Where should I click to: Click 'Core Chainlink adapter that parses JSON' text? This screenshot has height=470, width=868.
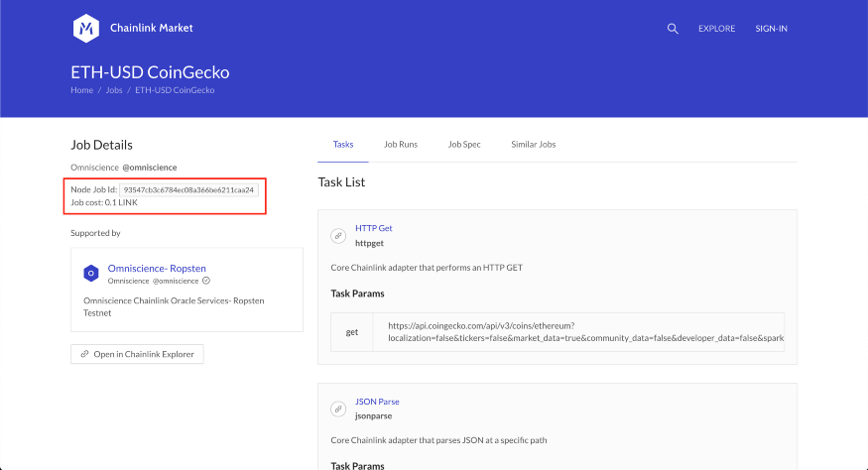(439, 440)
